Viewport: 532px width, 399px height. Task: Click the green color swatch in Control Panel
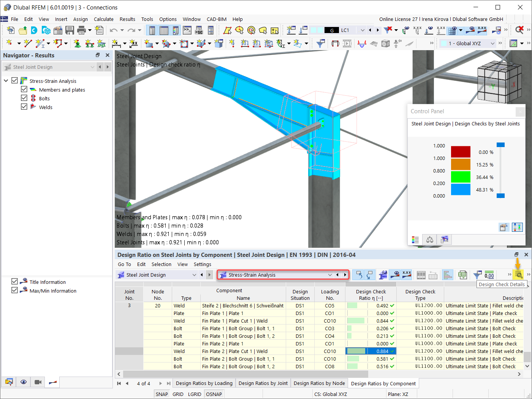(x=461, y=177)
